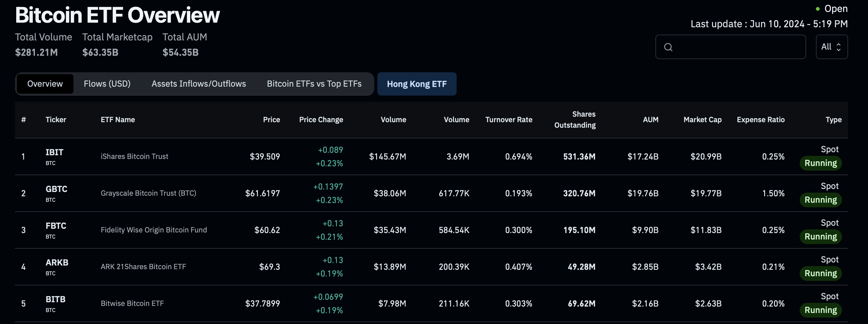Sort table by the AUM header
Viewport: 868px width, 324px height.
click(650, 119)
